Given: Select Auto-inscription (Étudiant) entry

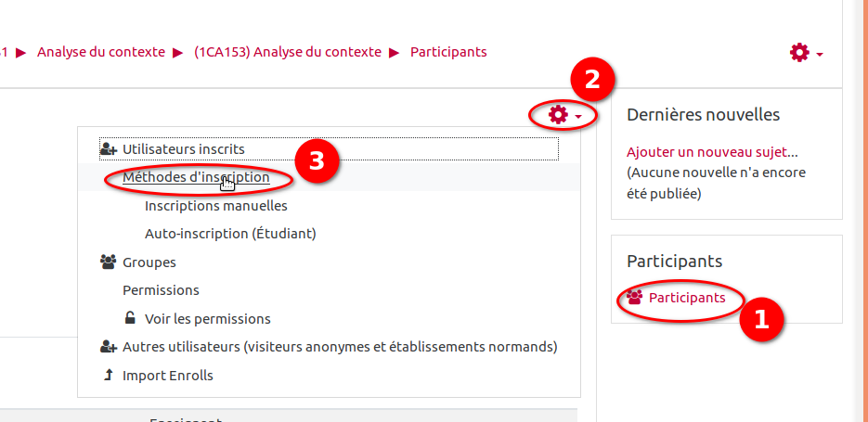Looking at the screenshot, I should [x=230, y=234].
